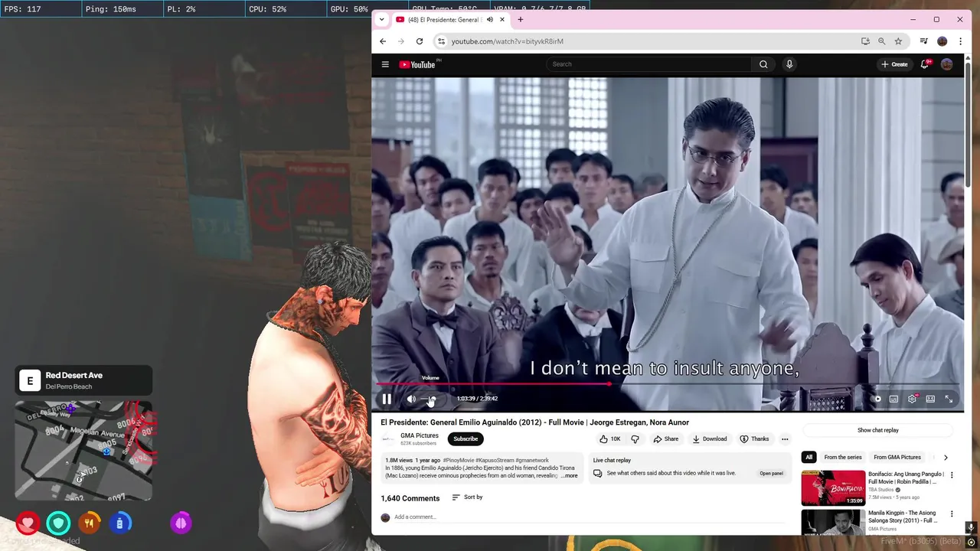Click the search magnifier button
Screen dimensions: 980x551
[x=763, y=64]
